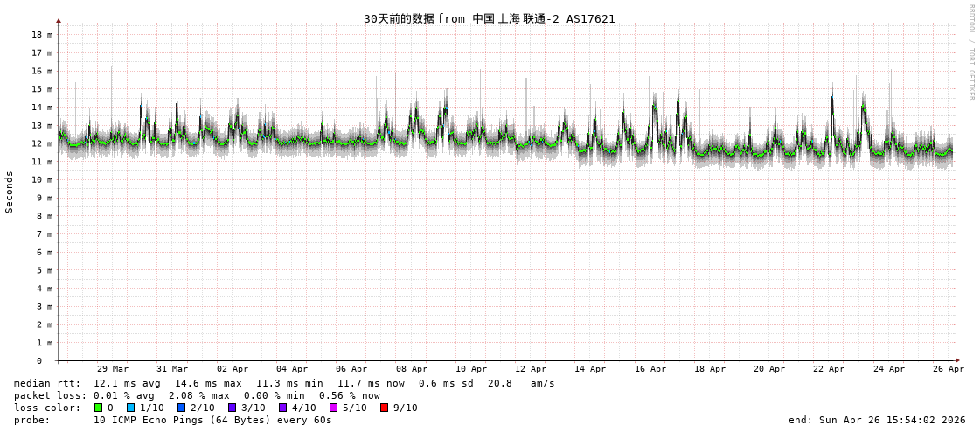980x432 pixels.
Task: Click the RRDTOOL / TOBI OETIKER watermark
Action: tap(970, 52)
